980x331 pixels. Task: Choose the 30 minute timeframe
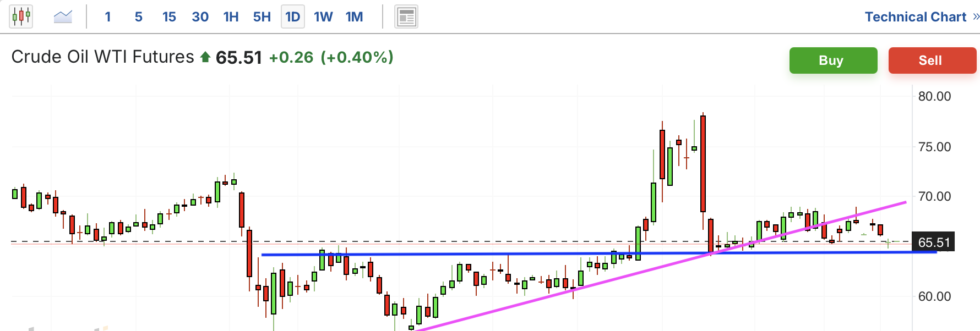[x=200, y=16]
